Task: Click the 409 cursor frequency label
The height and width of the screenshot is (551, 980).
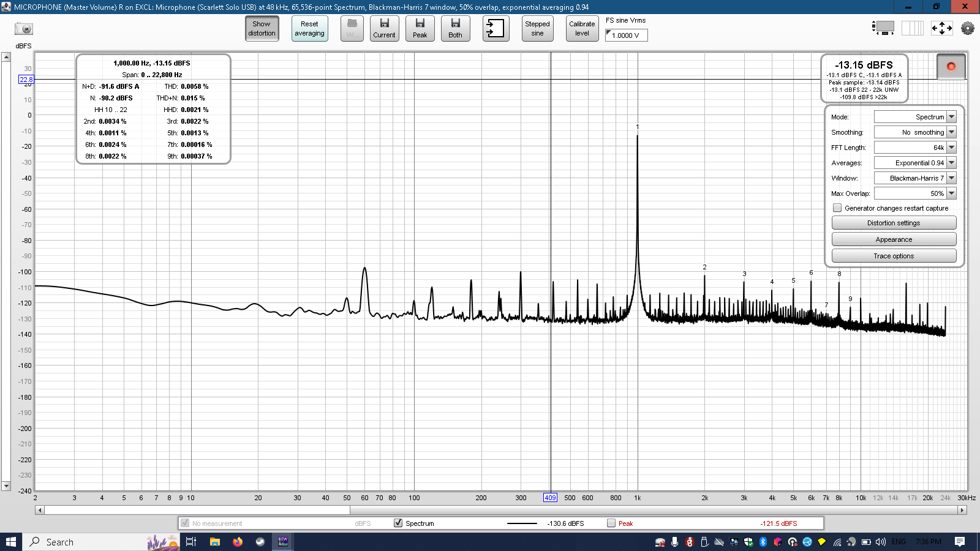Action: coord(550,498)
